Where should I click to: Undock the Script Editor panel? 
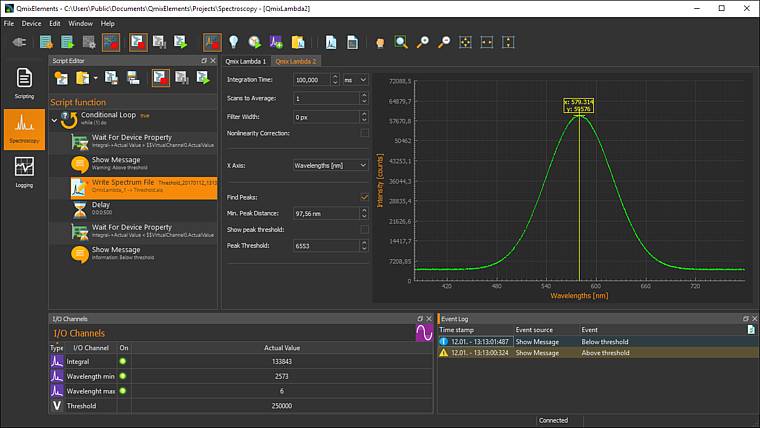point(204,61)
